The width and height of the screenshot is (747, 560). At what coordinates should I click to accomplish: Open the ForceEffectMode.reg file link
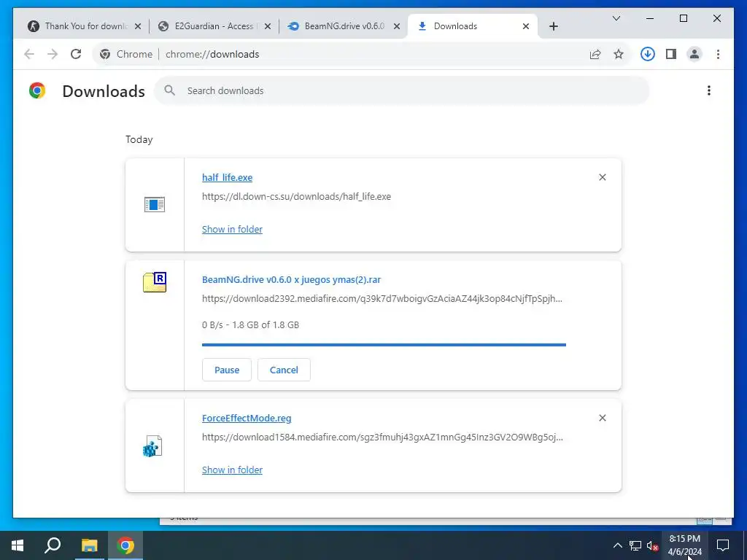click(x=247, y=418)
